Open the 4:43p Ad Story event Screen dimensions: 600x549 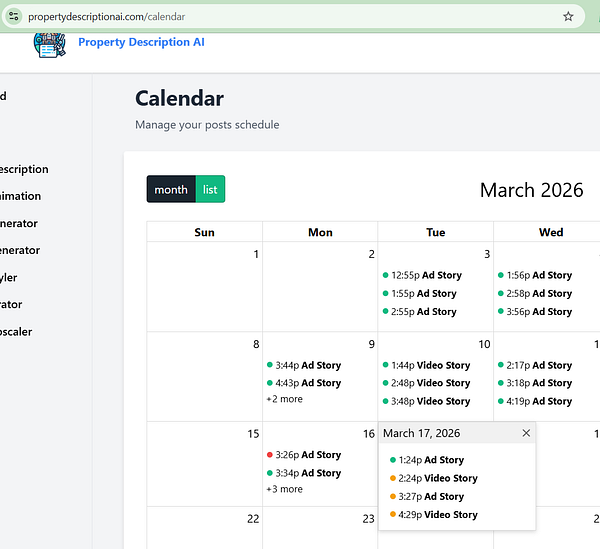(x=304, y=383)
